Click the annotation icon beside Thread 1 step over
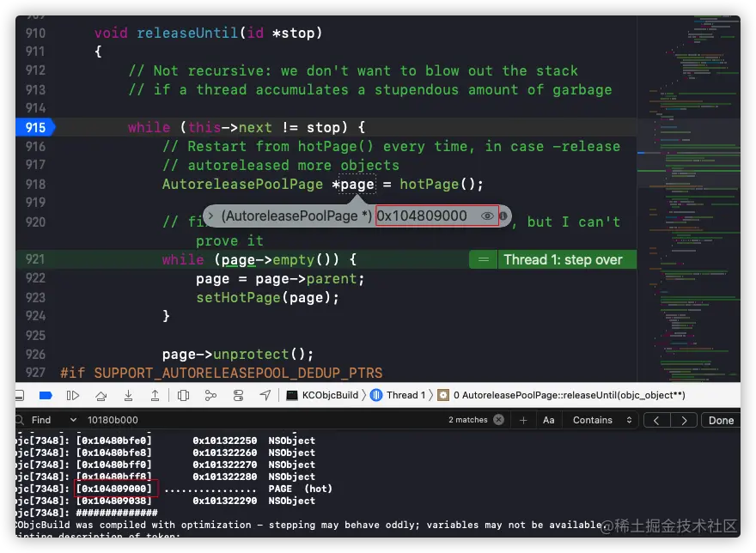Image resolution: width=756 pixels, height=553 pixels. click(x=484, y=260)
